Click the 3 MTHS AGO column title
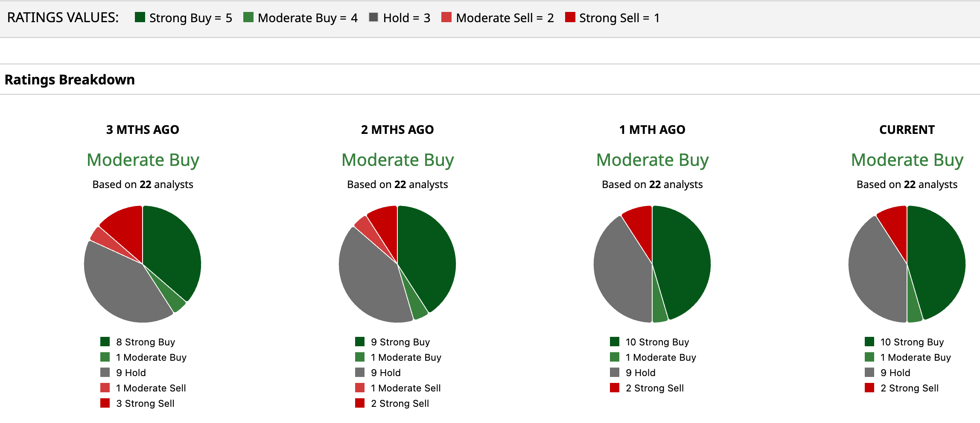This screenshot has width=980, height=423. [x=143, y=130]
